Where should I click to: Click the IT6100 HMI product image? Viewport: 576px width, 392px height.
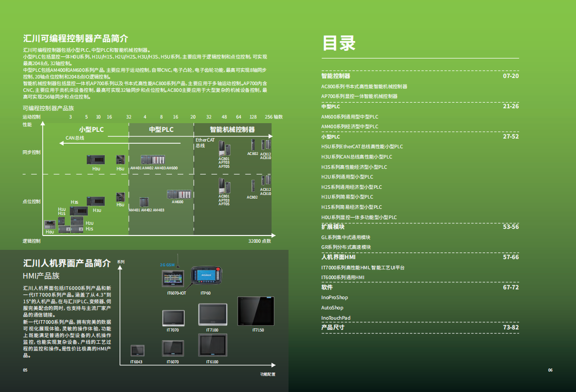213,346
